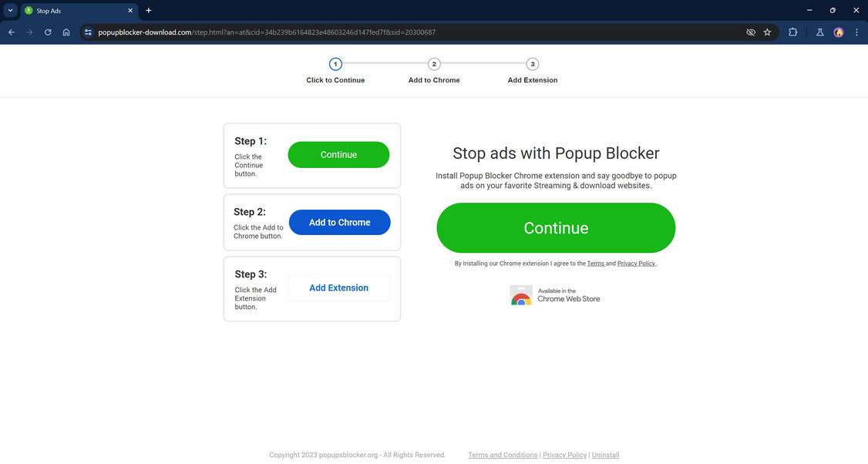Click the back navigation arrow
Image resolution: width=868 pixels, height=464 pixels.
12,32
